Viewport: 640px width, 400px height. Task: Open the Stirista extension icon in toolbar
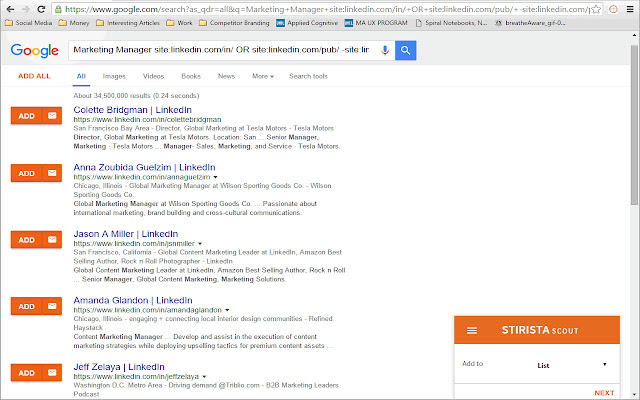click(x=613, y=9)
